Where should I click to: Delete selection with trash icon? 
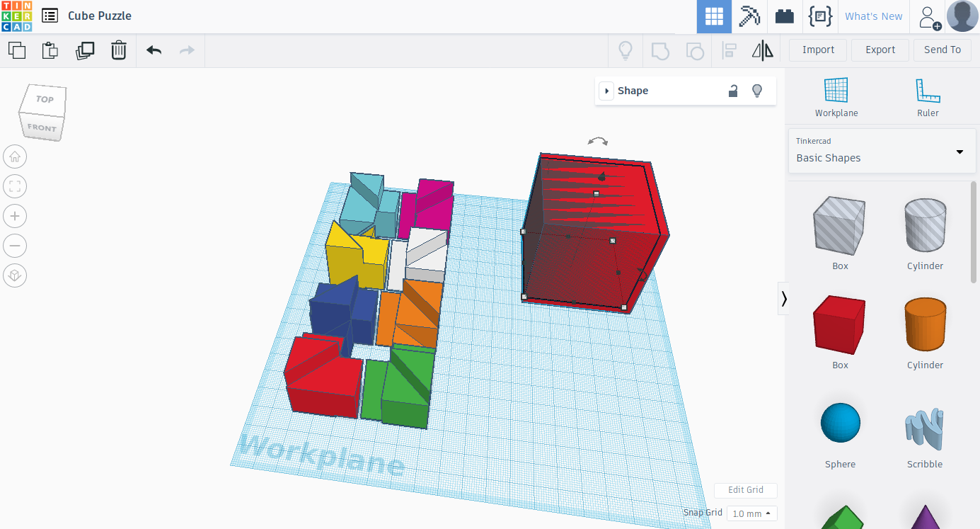tap(119, 50)
